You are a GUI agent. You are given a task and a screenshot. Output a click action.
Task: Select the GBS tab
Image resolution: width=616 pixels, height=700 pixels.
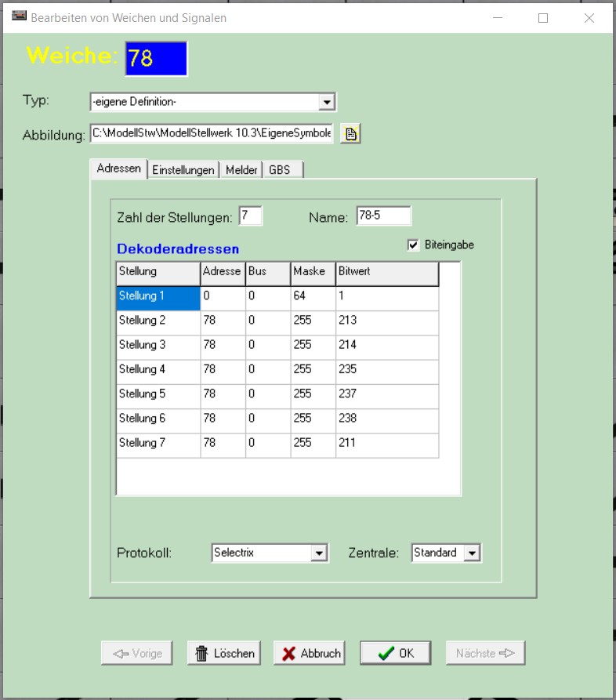click(280, 170)
